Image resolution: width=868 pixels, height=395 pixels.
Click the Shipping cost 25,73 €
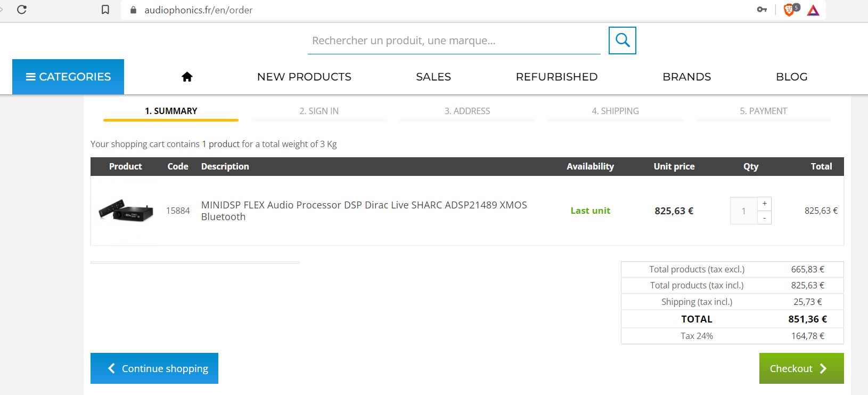tap(807, 302)
